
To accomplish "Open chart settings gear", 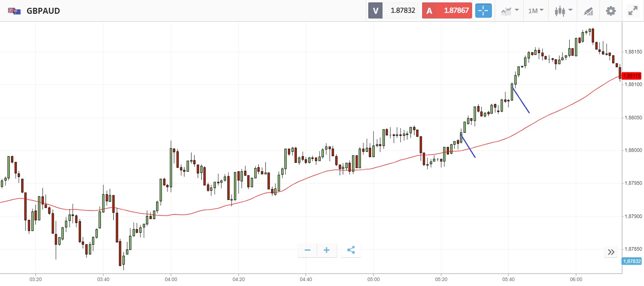I will click(611, 11).
